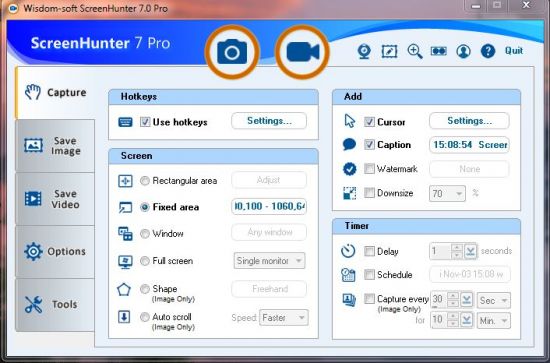Start video recording with camcorder button

click(x=302, y=52)
